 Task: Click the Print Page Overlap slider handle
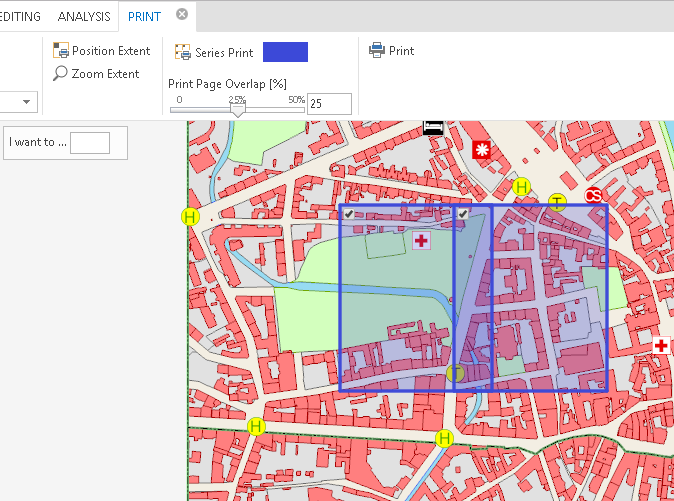pyautogui.click(x=237, y=109)
